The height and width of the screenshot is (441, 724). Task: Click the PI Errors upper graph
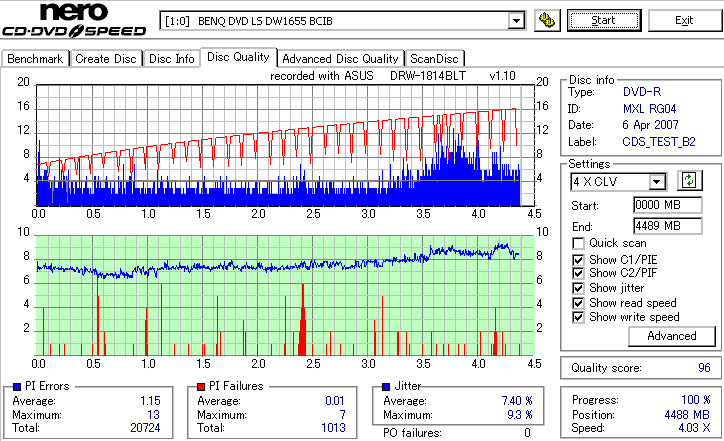285,145
